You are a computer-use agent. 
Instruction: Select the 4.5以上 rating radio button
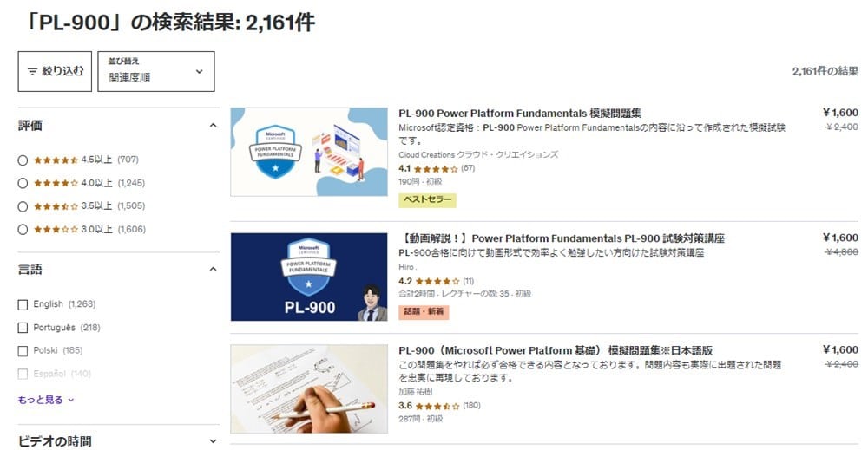(23, 160)
